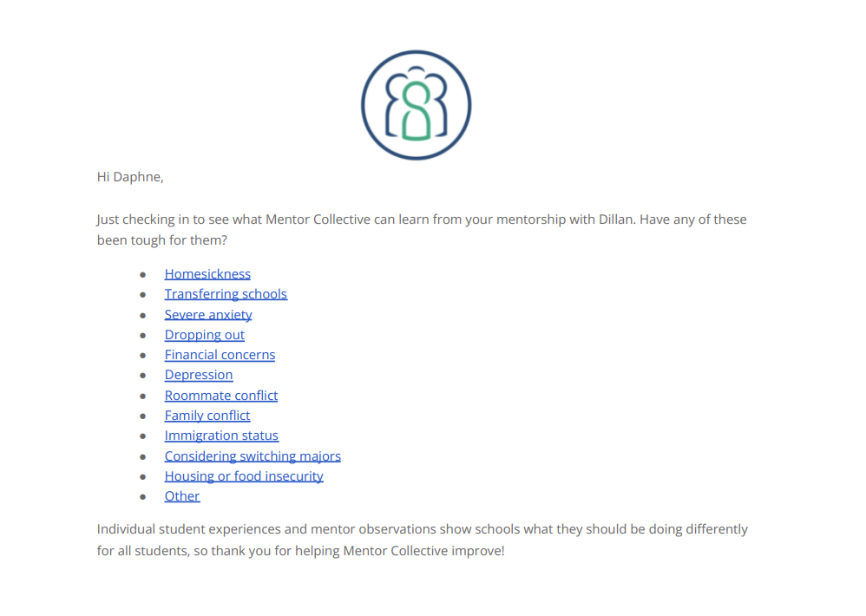Image resolution: width=866 pixels, height=616 pixels.
Task: Open the Immigration status link
Action: pos(221,436)
